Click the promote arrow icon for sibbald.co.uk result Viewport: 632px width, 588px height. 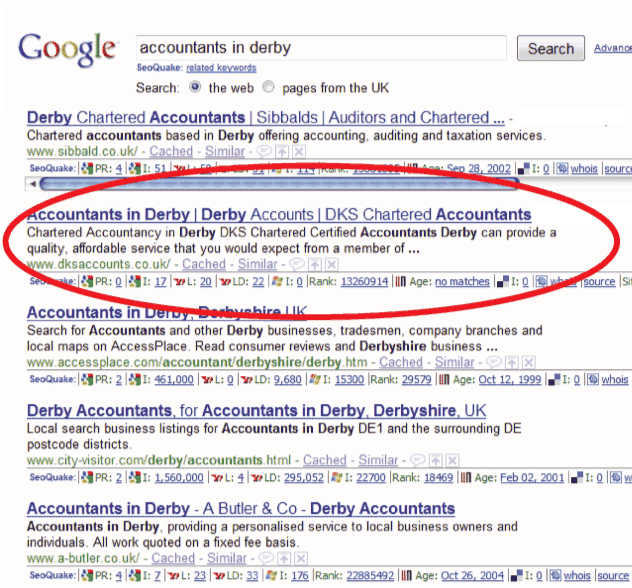[x=282, y=152]
